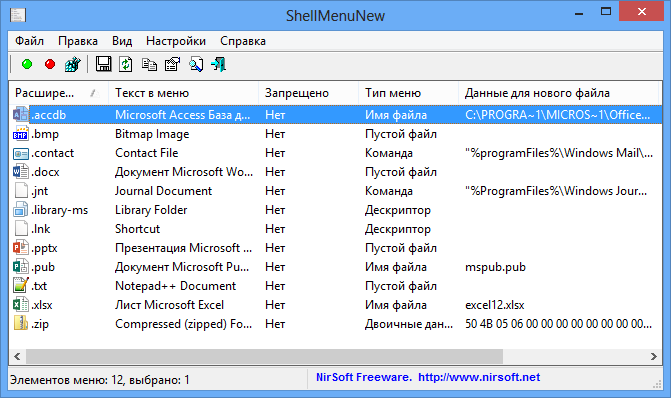
Task: Click the BMP icon beside .bmp
Action: click(21, 134)
